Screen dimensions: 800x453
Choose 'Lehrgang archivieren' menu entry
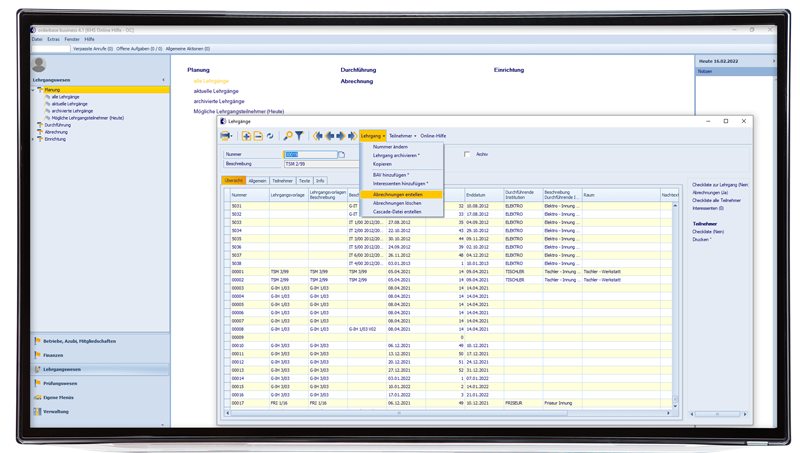point(396,155)
